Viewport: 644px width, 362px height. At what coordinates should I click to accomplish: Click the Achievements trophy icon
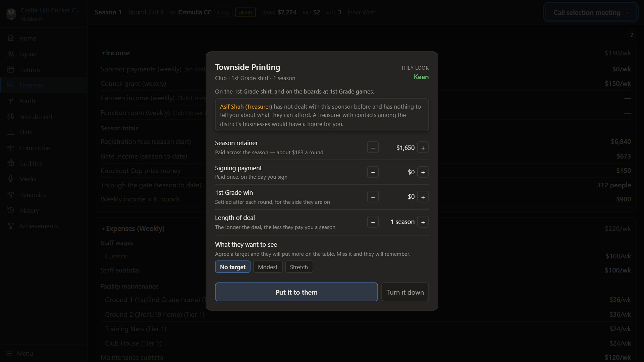[x=11, y=226]
